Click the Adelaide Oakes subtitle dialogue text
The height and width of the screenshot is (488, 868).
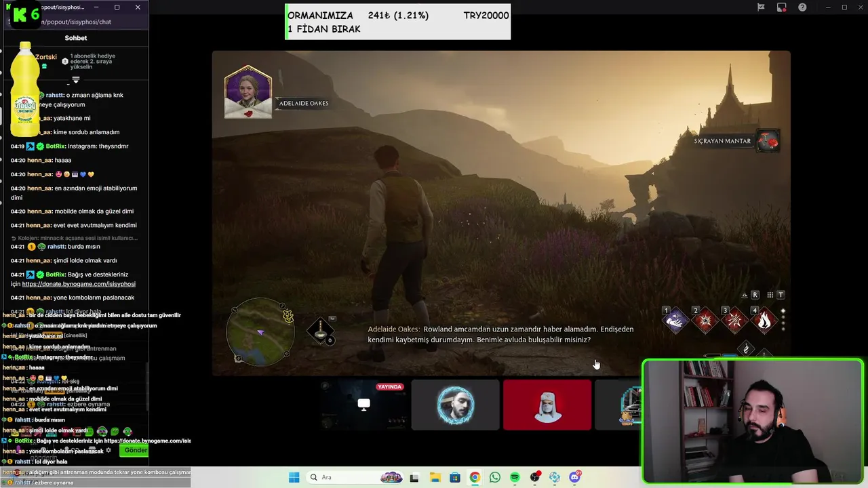pyautogui.click(x=500, y=334)
